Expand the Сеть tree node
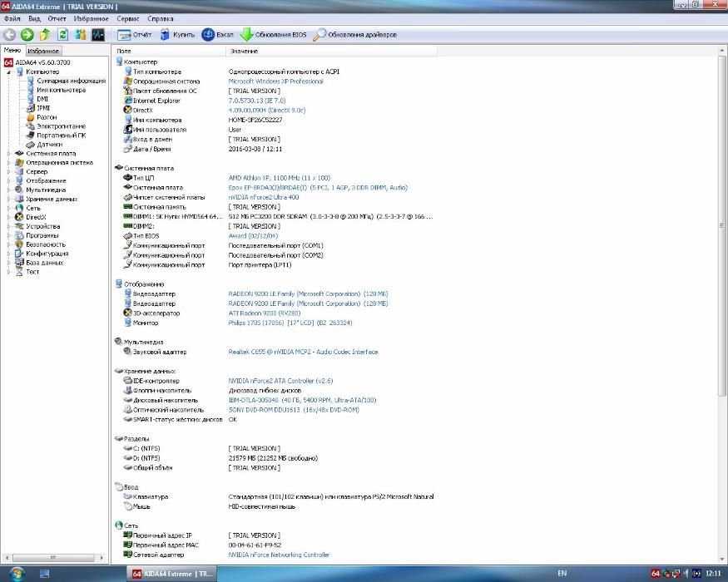This screenshot has width=728, height=582. pos(8,209)
